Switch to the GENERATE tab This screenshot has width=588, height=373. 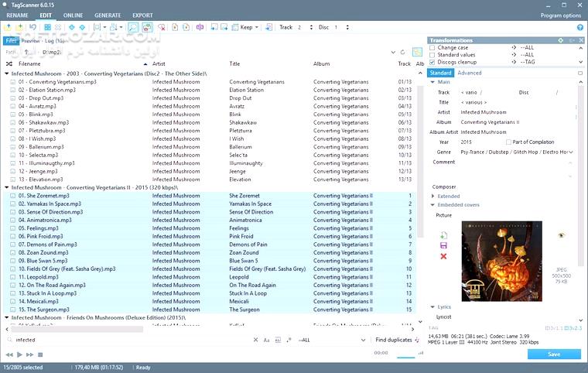coord(108,15)
